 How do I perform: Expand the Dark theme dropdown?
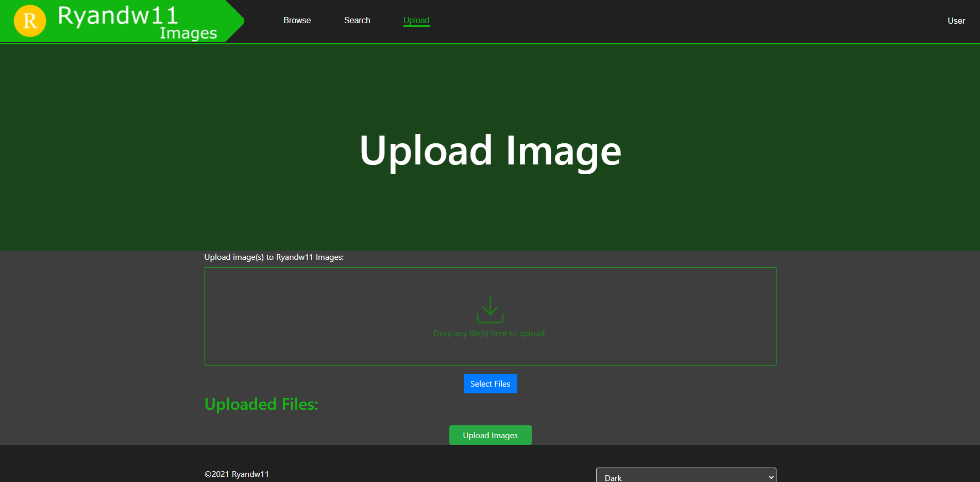686,476
